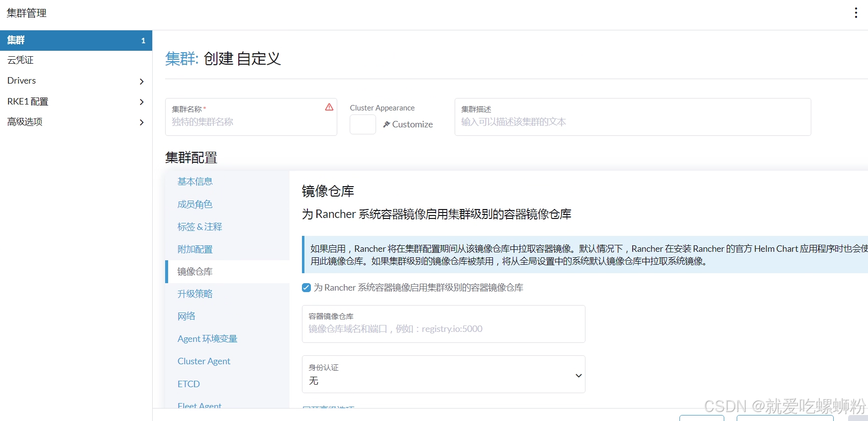
Task: Switch to the Agent 环境变量 tab
Action: [207, 339]
